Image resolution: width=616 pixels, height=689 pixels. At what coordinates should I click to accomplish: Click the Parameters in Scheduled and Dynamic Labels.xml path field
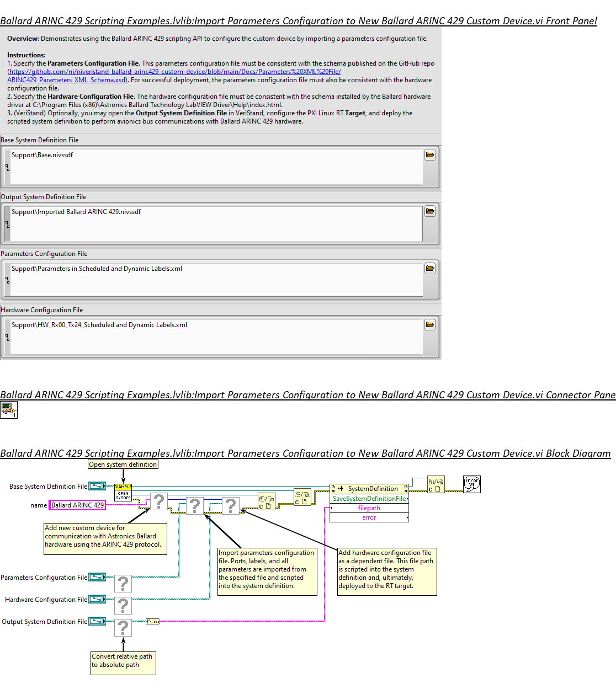(216, 280)
